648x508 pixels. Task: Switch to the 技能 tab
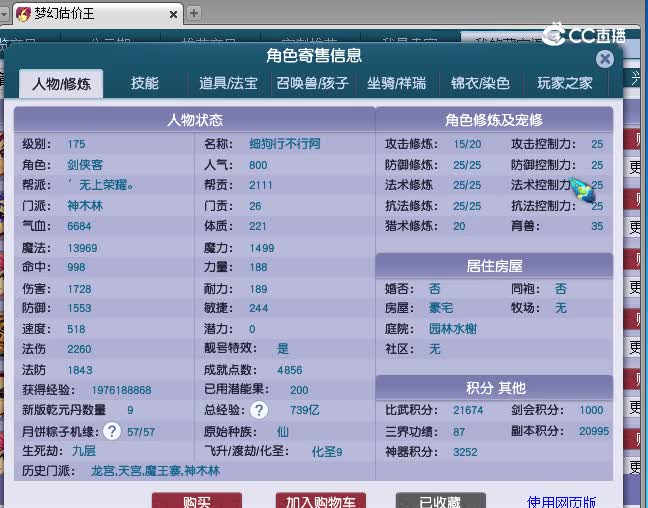click(x=145, y=83)
